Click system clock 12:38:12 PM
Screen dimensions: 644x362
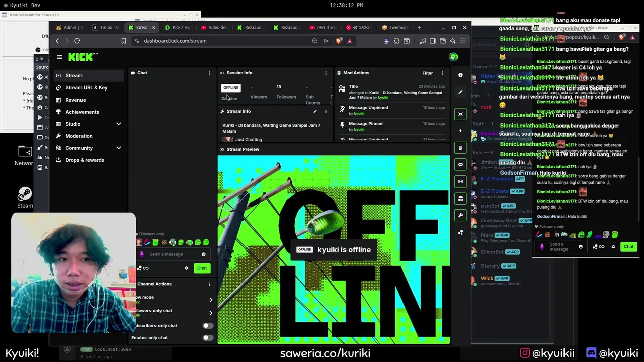(346, 5)
